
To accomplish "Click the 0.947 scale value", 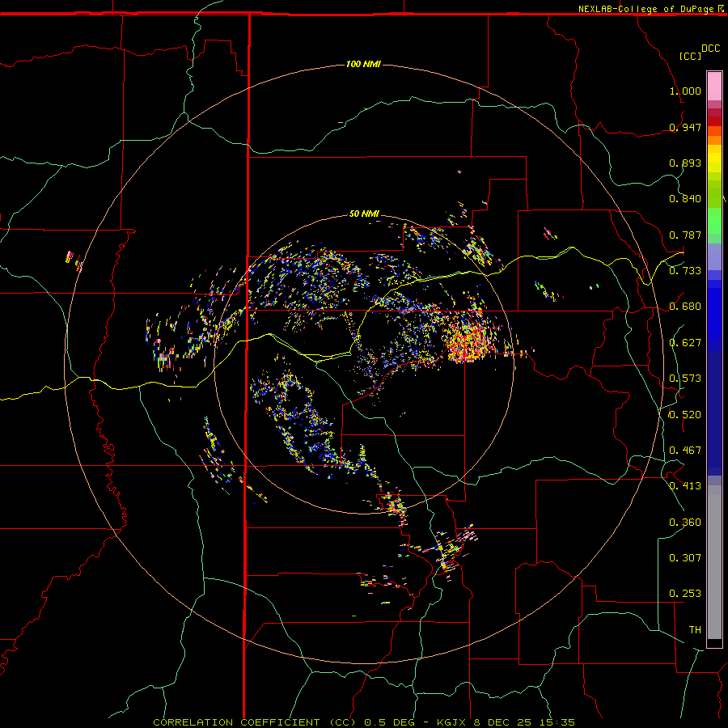I will pos(685,127).
